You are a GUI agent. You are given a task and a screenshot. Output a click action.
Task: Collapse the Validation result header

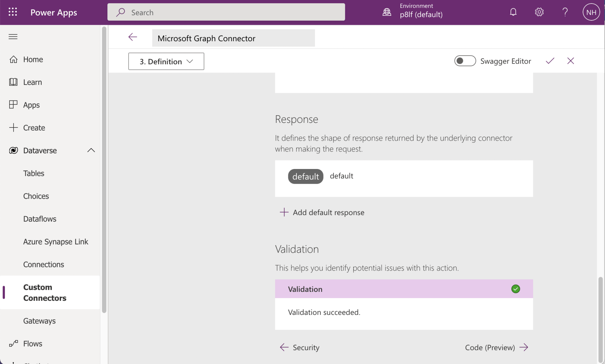coord(404,289)
